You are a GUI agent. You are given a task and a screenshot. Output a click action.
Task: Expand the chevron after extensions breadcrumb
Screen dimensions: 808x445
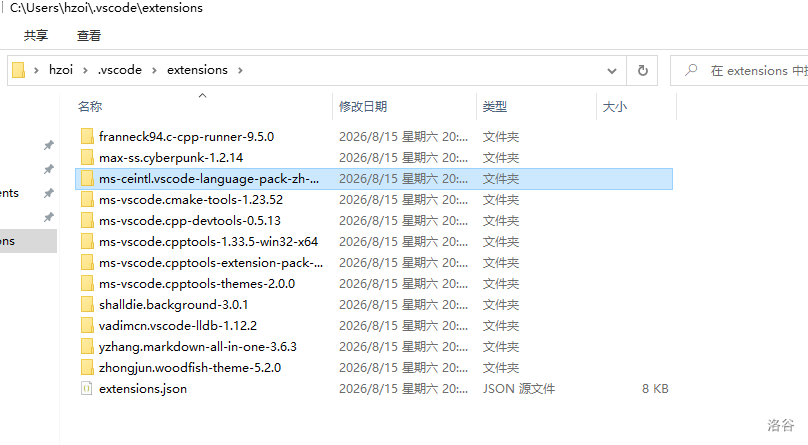(x=240, y=71)
